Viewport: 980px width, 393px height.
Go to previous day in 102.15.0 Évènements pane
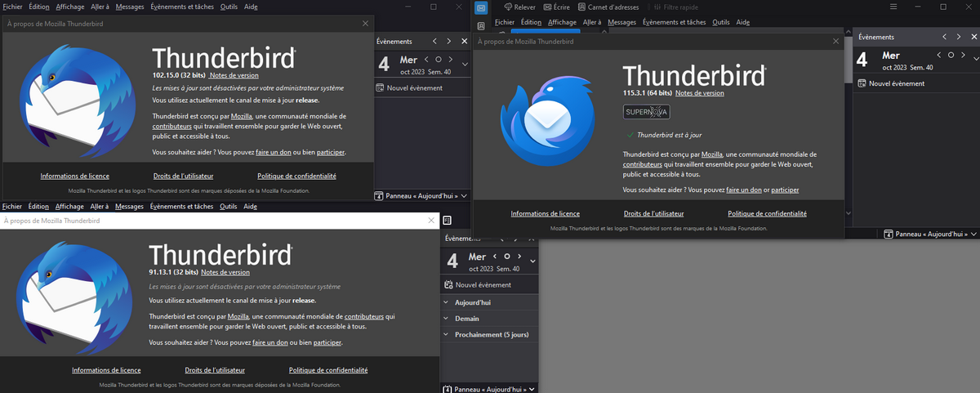tap(426, 60)
